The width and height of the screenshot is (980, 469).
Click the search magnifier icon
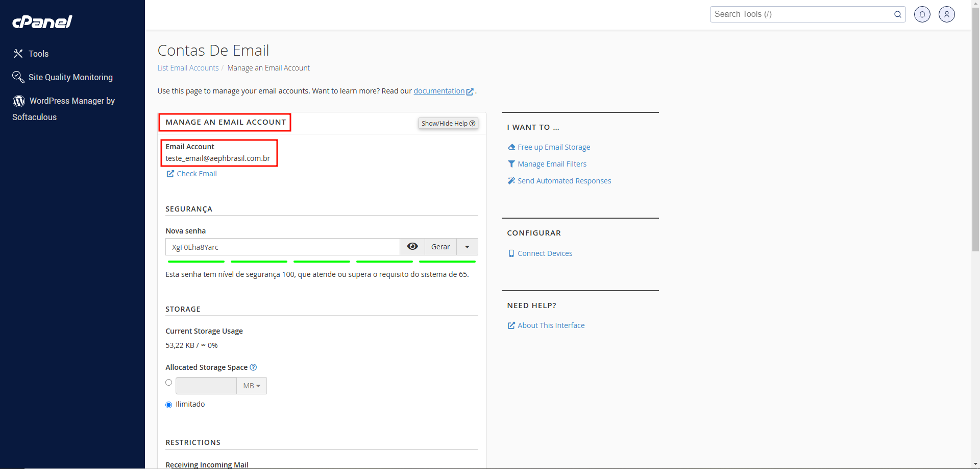897,14
